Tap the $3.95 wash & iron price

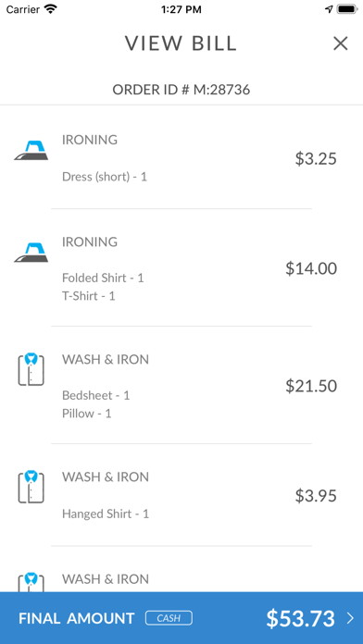[x=316, y=496]
